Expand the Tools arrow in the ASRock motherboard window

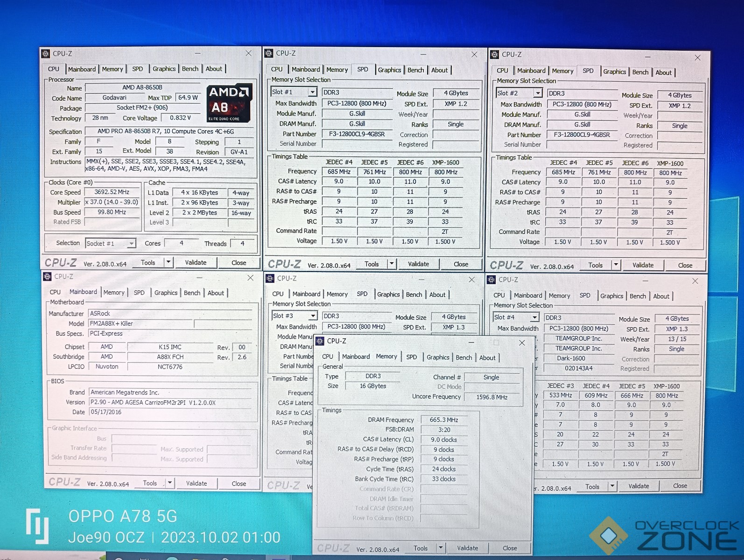pos(170,483)
